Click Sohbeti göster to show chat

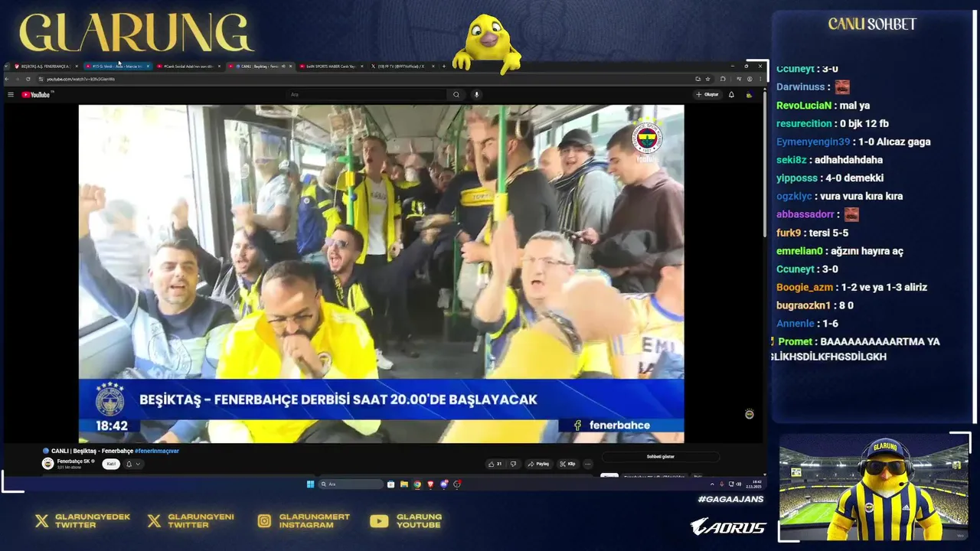660,457
